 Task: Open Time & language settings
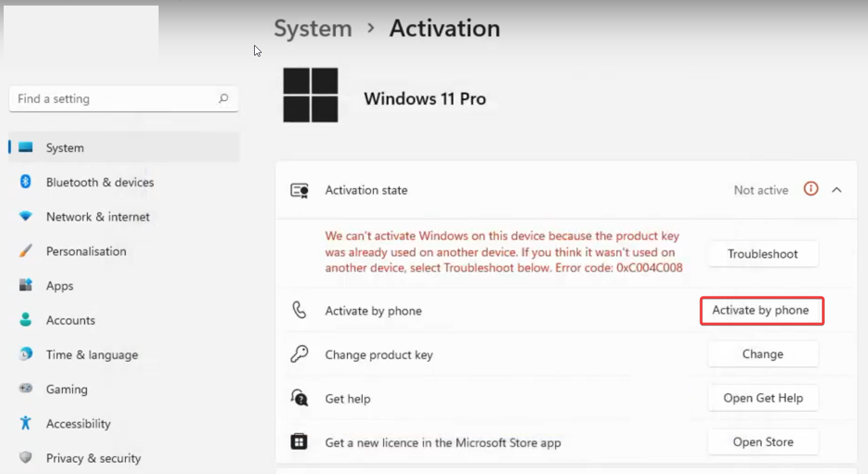coord(92,355)
